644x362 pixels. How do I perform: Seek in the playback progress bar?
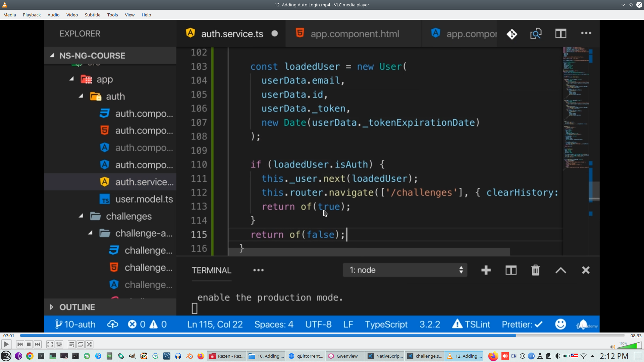click(322, 336)
